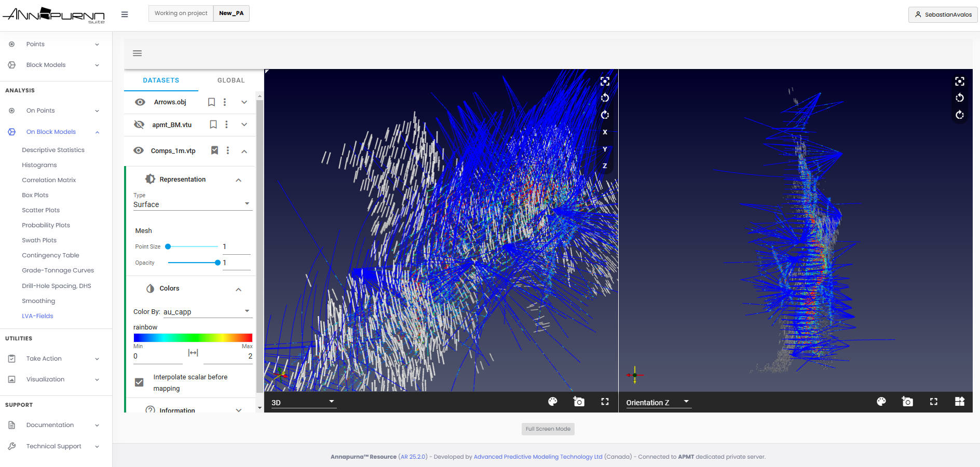
Task: Remove bookmark from Comps_1m.vtp
Action: click(x=214, y=150)
